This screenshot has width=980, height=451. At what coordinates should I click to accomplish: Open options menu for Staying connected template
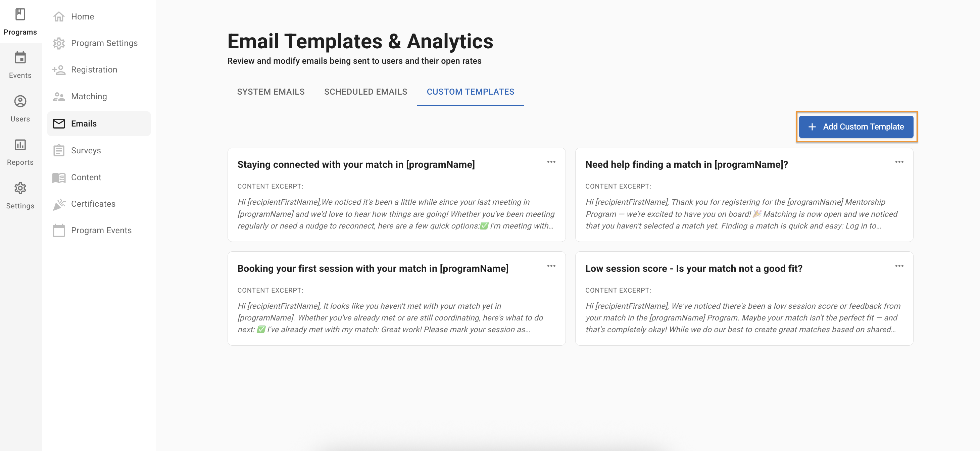[x=551, y=162]
